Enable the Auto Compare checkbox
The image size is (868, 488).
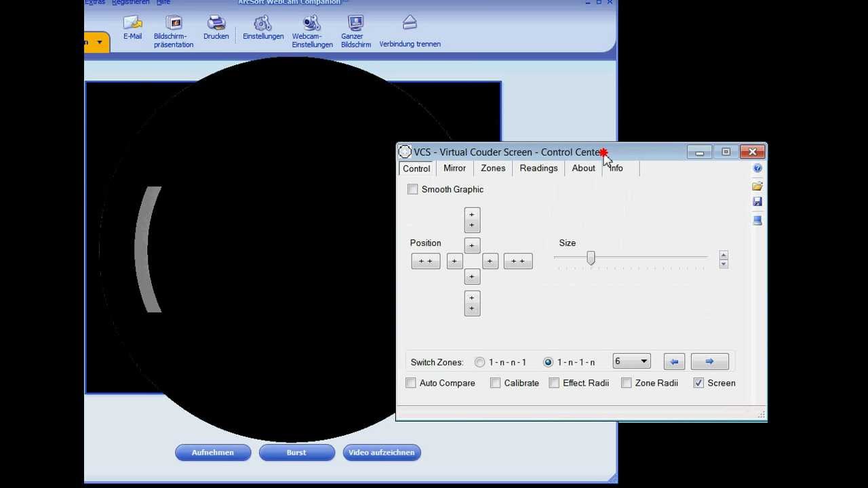pyautogui.click(x=411, y=383)
